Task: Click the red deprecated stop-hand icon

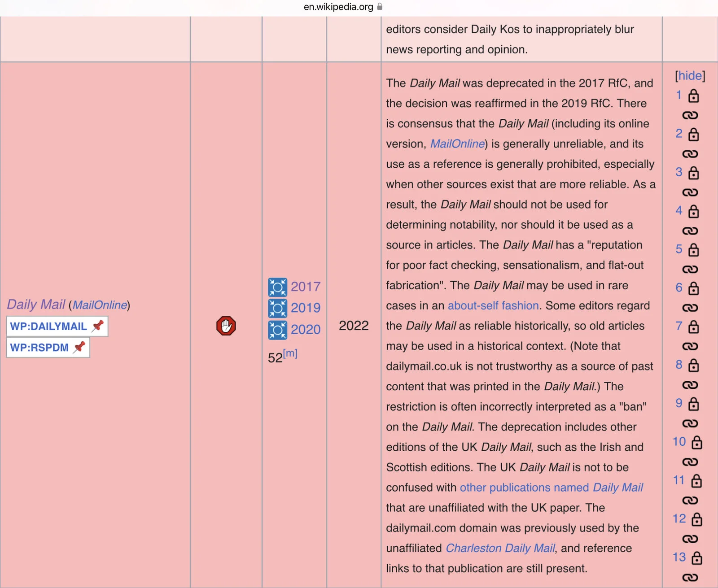Action: pyautogui.click(x=226, y=326)
